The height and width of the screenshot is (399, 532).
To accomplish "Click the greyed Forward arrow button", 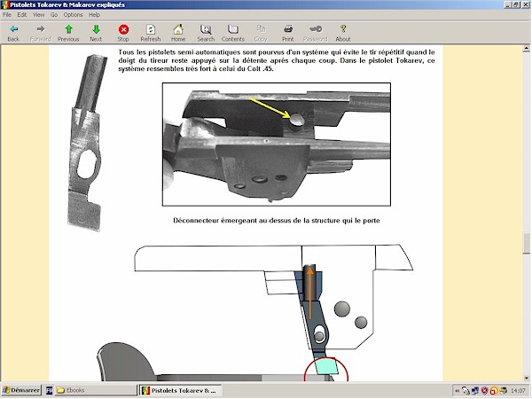I will (41, 33).
